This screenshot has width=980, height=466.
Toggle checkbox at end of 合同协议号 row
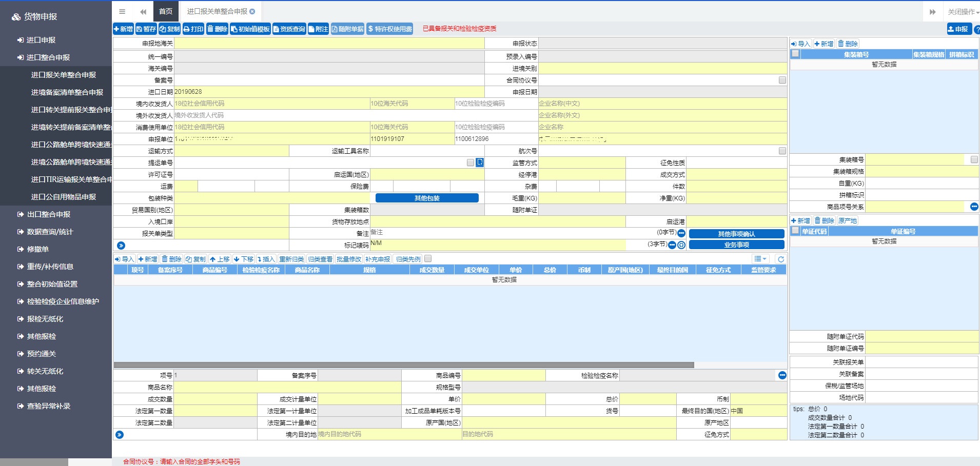click(782, 80)
